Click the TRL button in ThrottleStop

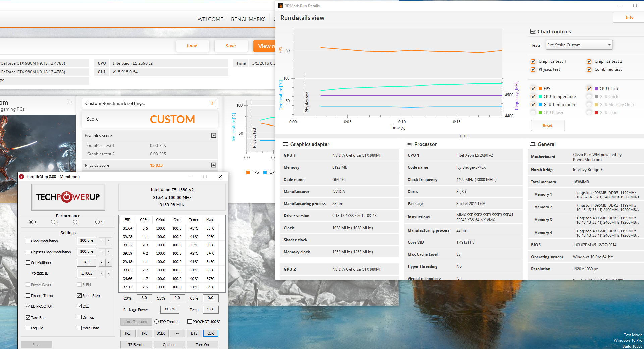[x=128, y=333]
